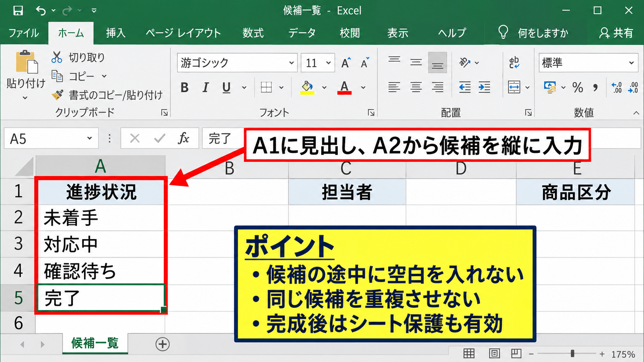Copy selection using the コピー icon
The width and height of the screenshot is (644, 362).
[x=57, y=76]
